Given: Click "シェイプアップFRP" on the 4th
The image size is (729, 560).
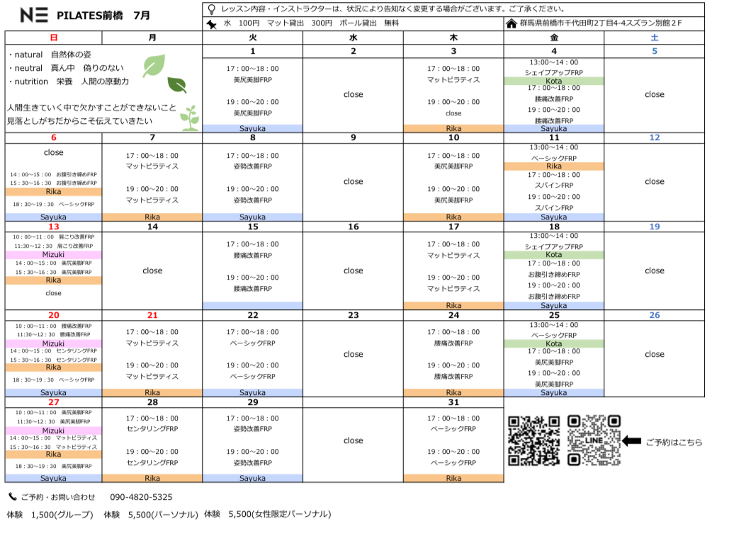Looking at the screenshot, I should (554, 72).
